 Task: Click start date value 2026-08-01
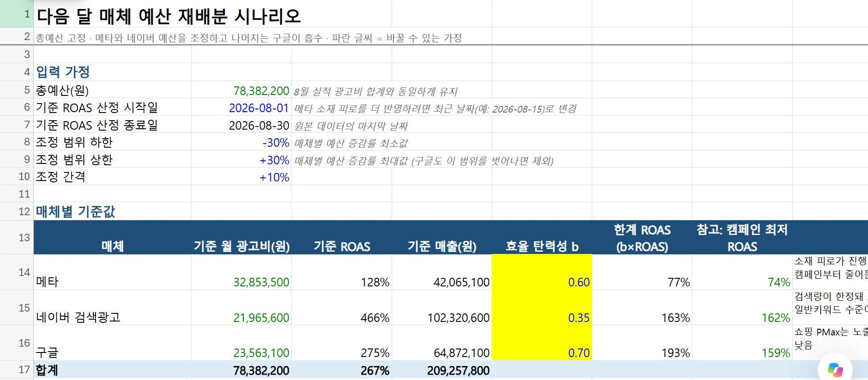click(259, 108)
